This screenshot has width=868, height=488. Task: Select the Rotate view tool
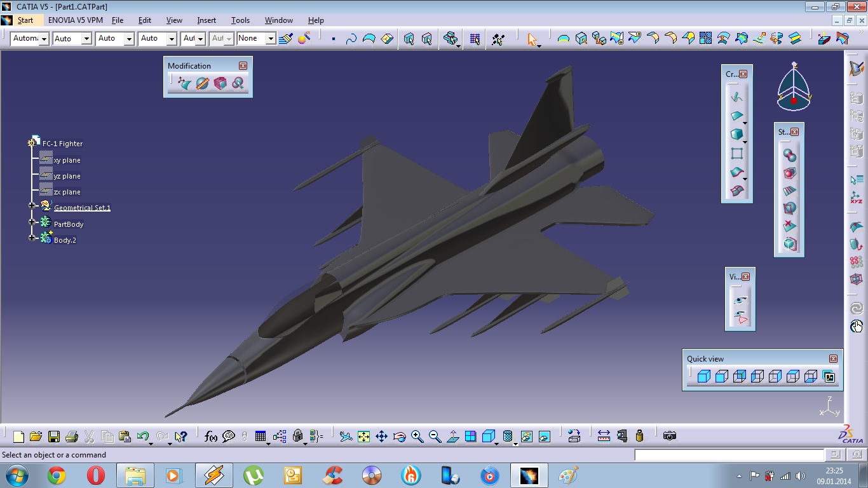399,437
